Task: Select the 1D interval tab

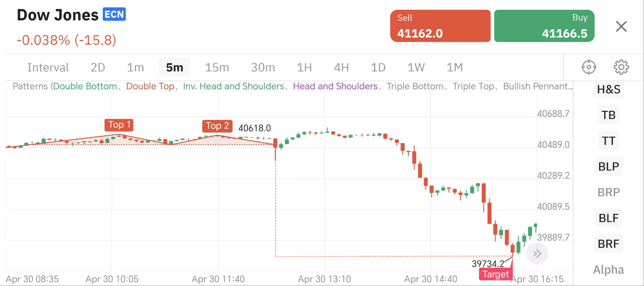Action: pos(378,67)
